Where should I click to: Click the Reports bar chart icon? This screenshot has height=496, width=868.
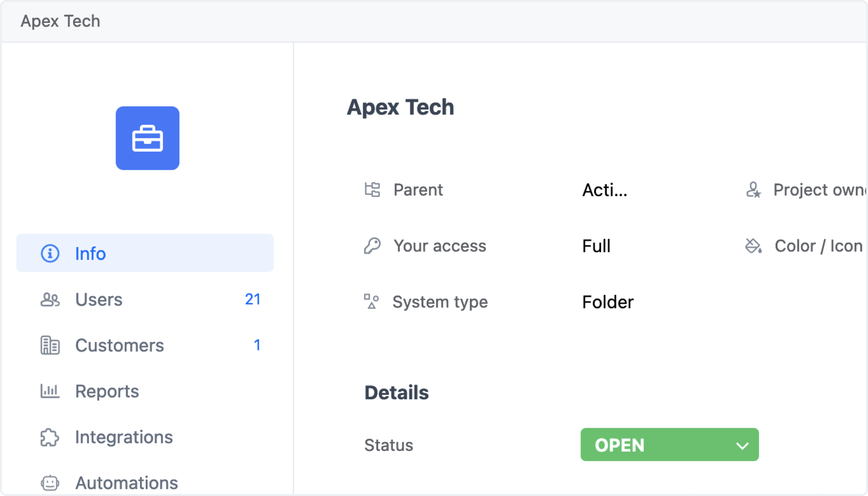point(50,391)
